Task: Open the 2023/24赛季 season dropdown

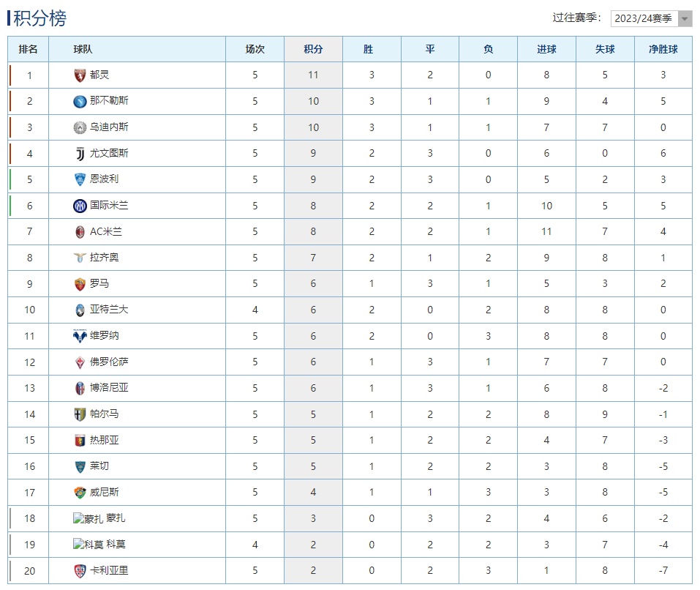Action: click(651, 18)
